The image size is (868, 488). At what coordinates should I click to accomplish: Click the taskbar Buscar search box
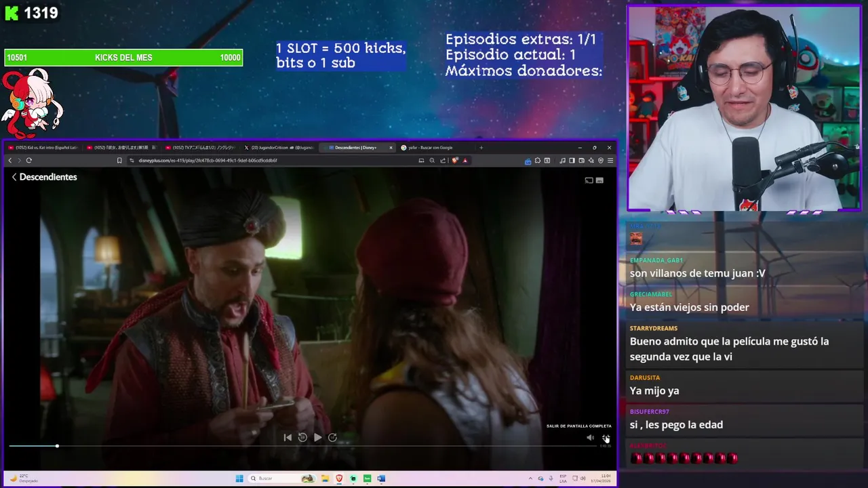pyautogui.click(x=282, y=478)
